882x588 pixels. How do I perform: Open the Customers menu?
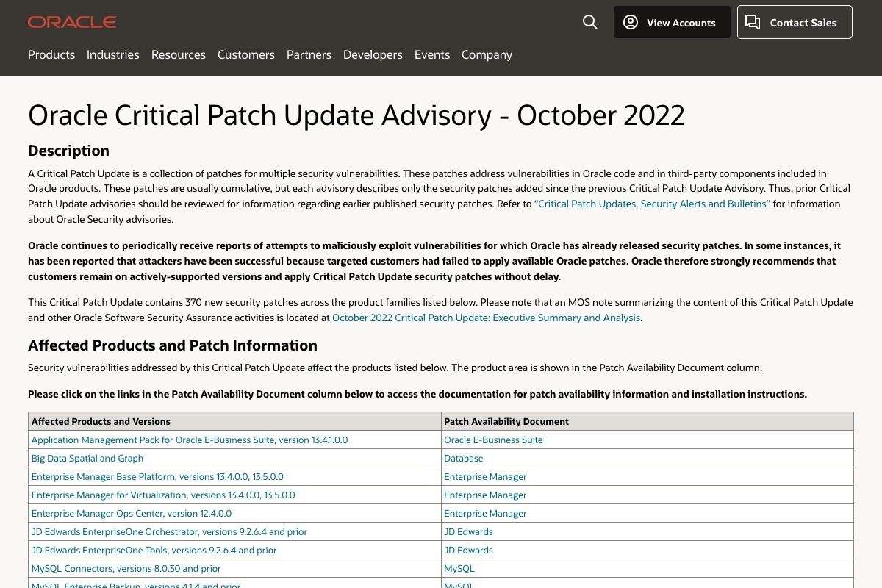246,54
